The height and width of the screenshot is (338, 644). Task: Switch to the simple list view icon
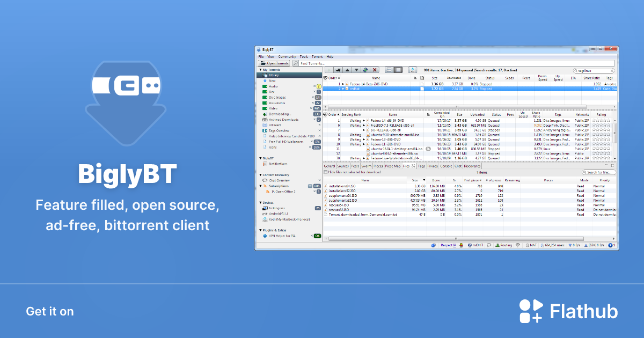(x=388, y=70)
